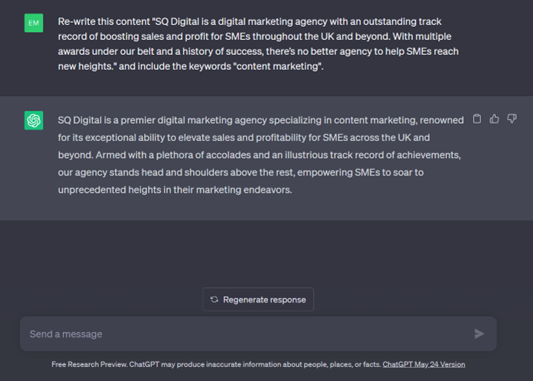Click the green EM user avatar

point(34,23)
